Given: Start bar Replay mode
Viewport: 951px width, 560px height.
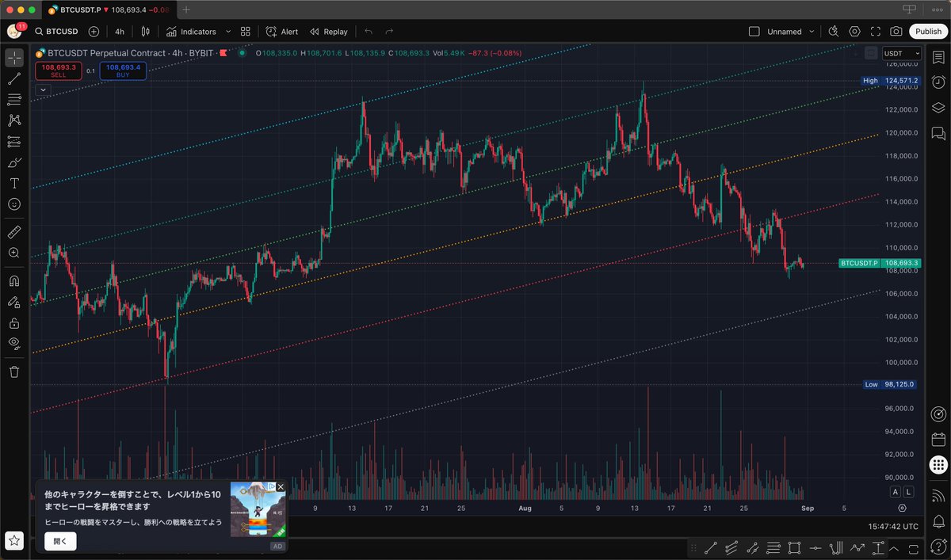Looking at the screenshot, I should (329, 32).
